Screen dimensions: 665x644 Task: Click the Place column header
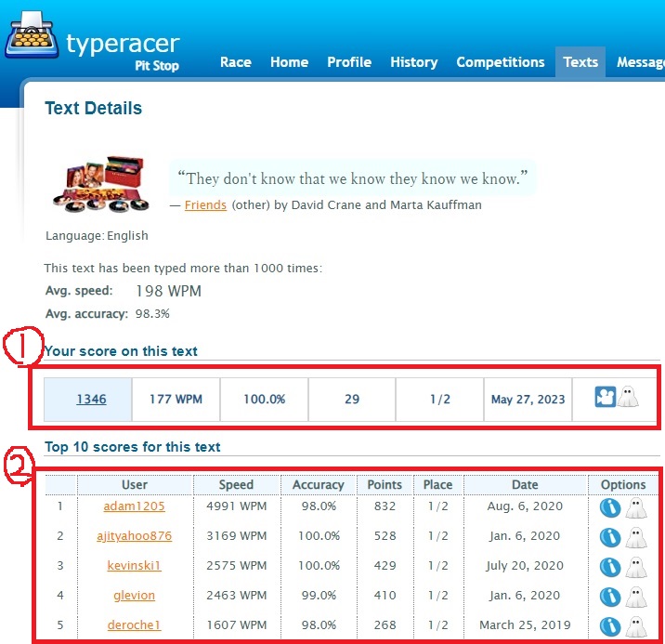pyautogui.click(x=437, y=485)
